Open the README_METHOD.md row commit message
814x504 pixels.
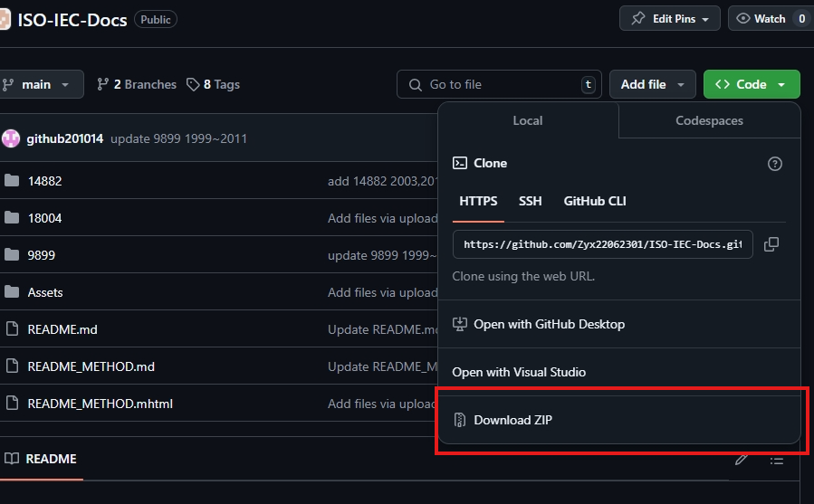point(383,366)
